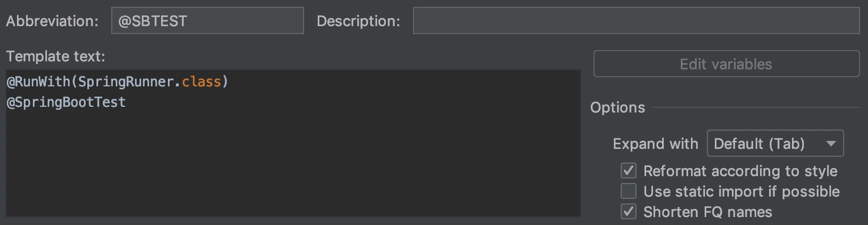Focus the empty Description text field
Image resolution: width=868 pixels, height=225 pixels.
click(636, 21)
